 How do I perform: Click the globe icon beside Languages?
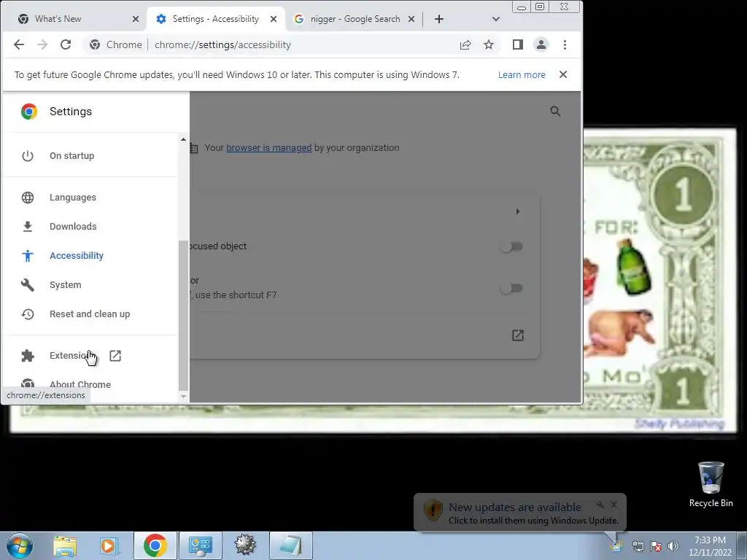(x=28, y=197)
